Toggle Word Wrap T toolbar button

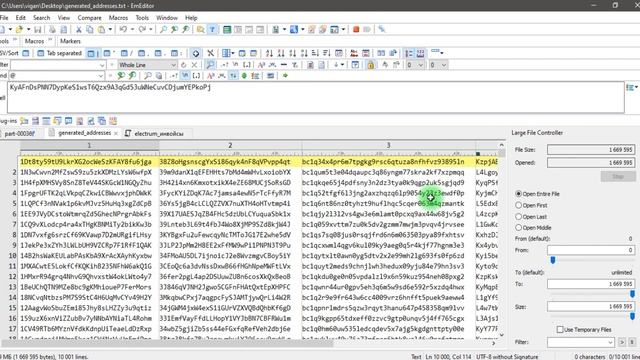pyautogui.click(x=212, y=29)
